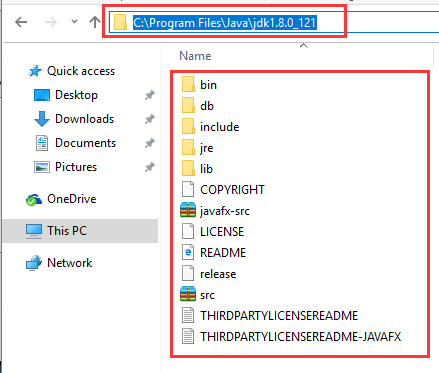Screen dimensions: 439x373
Task: Go back with the Back arrow
Action: click(21, 22)
